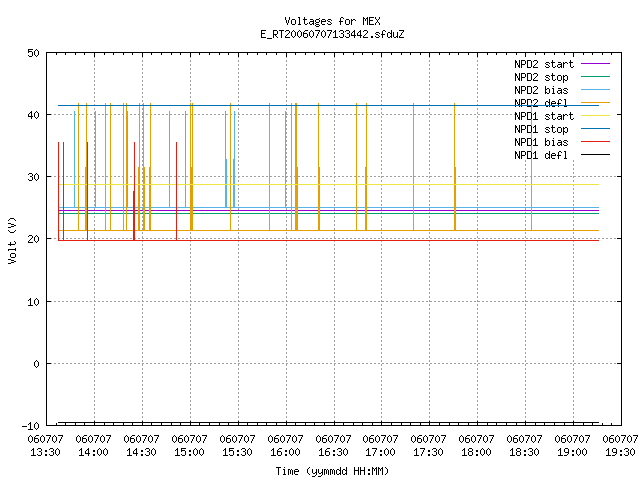Click the x-axis tick '060707 19:00'
The height and width of the screenshot is (480, 640).
(x=572, y=446)
